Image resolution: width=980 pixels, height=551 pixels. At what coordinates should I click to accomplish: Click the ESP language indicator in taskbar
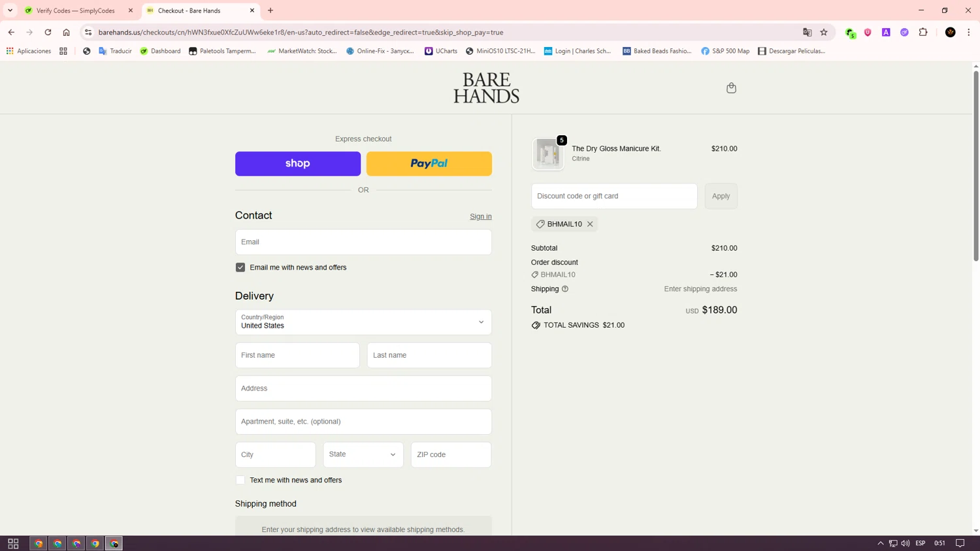coord(921,543)
